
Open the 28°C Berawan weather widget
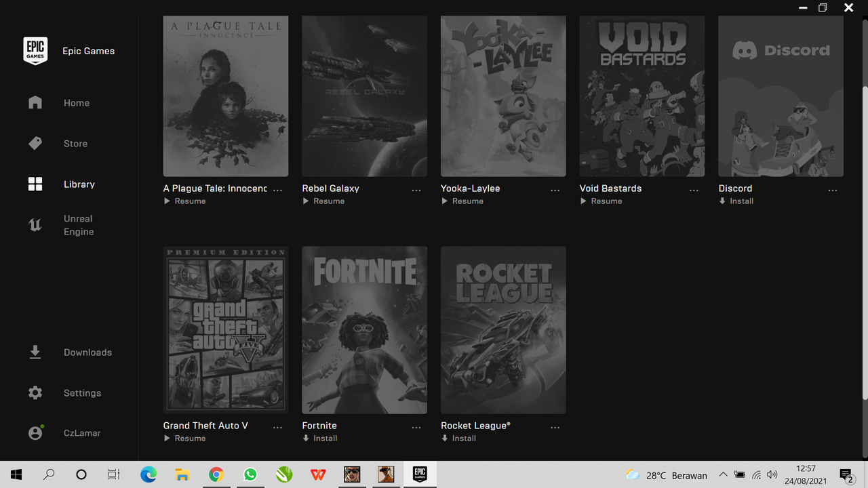666,475
